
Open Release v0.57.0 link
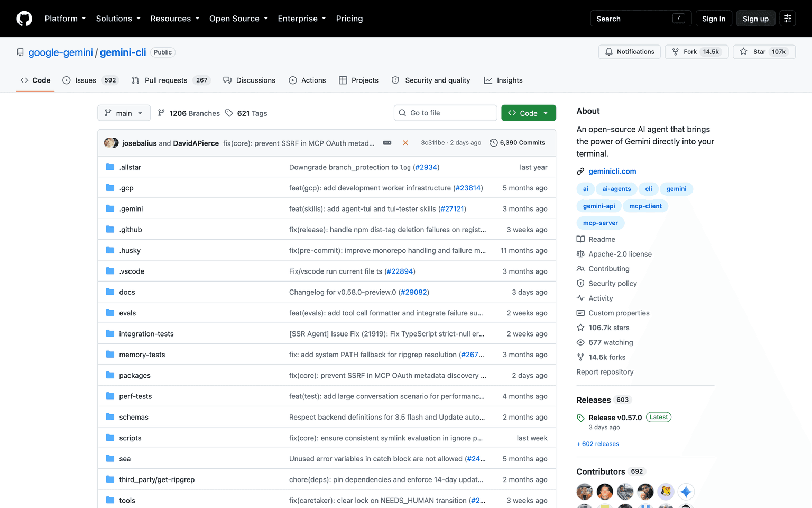pyautogui.click(x=615, y=418)
